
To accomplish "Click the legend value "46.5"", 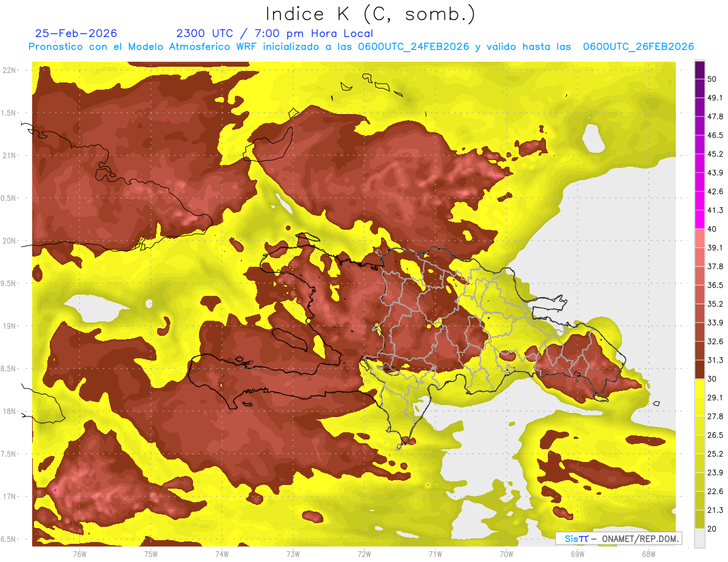I will click(x=715, y=135).
